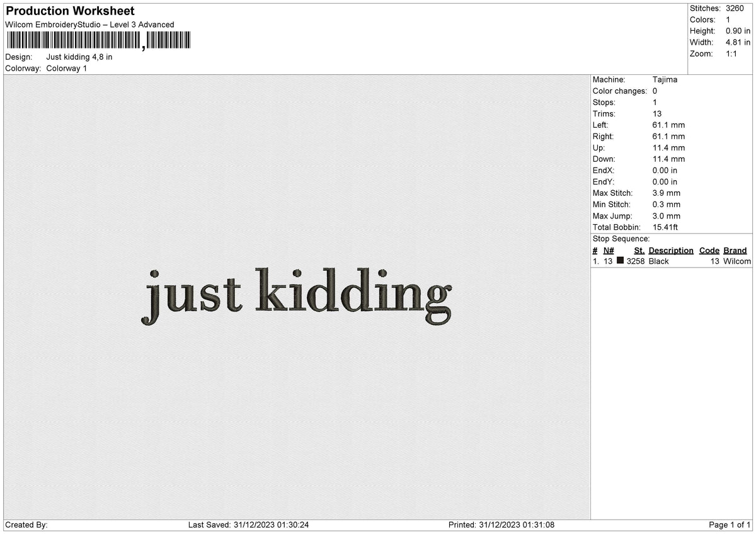Image resolution: width=756 pixels, height=534 pixels.
Task: Select the Down value 11.4 mm
Action: click(x=668, y=159)
